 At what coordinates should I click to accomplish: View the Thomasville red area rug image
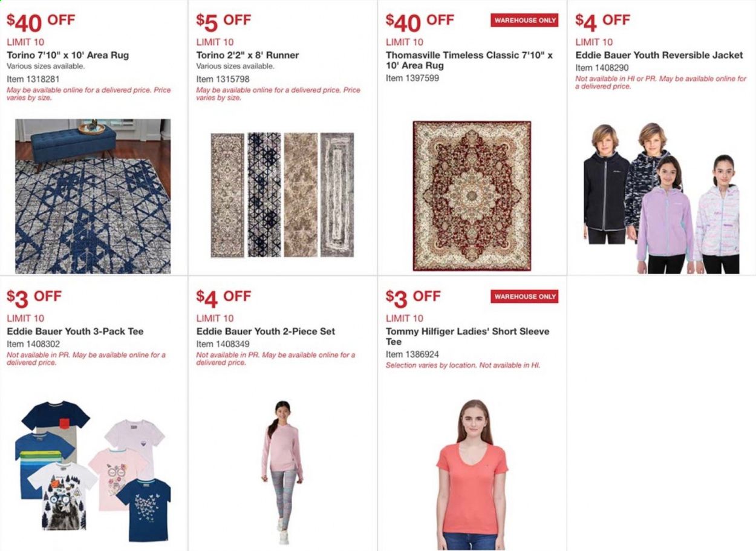472,195
